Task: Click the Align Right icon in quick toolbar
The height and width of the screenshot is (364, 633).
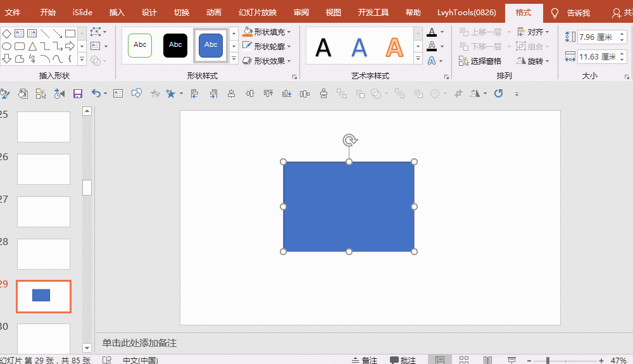Action: [213, 94]
